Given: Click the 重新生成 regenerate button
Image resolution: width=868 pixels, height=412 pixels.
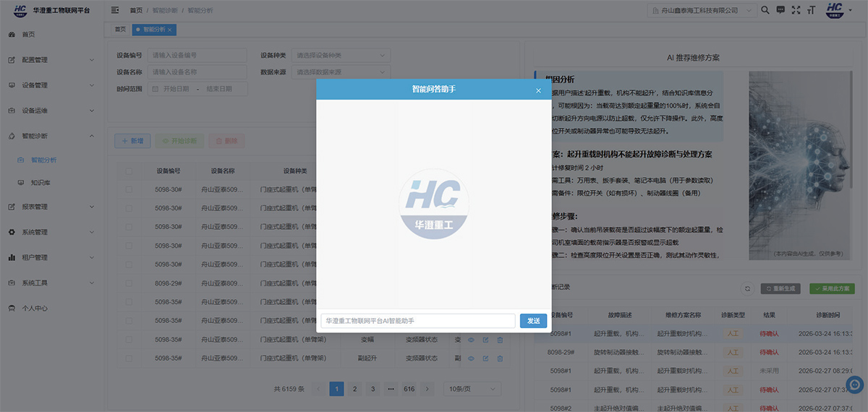Looking at the screenshot, I should 780,288.
